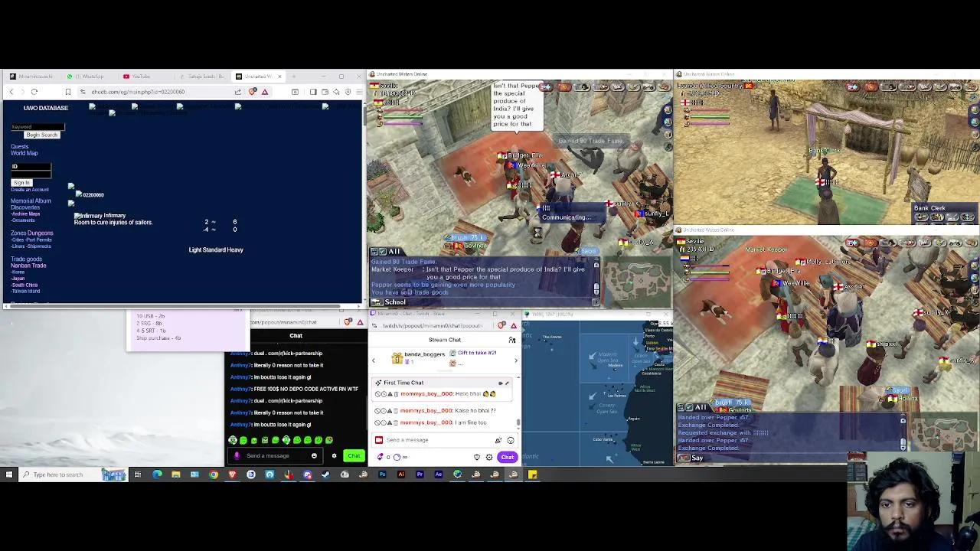Click the Sign In button

pyautogui.click(x=21, y=182)
